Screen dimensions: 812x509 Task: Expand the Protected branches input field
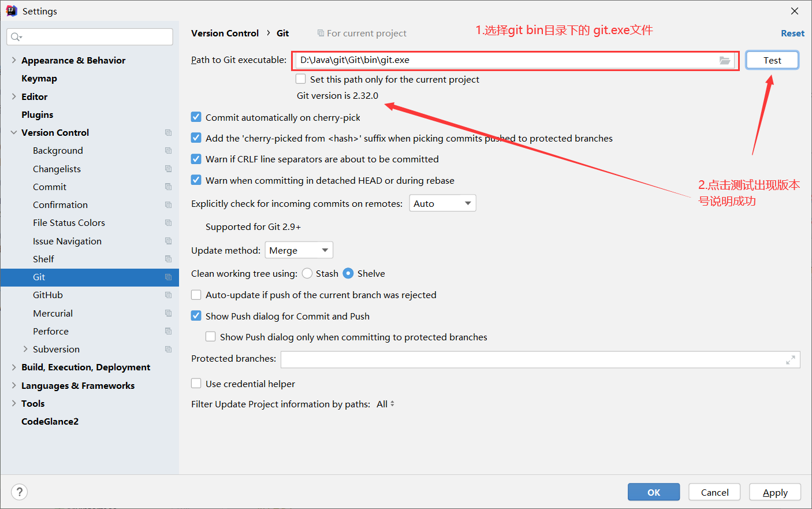[791, 359]
